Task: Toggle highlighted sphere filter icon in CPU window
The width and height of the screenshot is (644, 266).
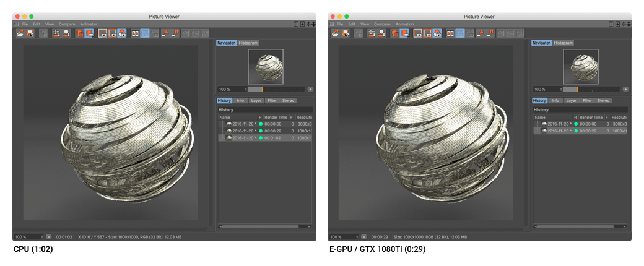Action: [x=122, y=33]
